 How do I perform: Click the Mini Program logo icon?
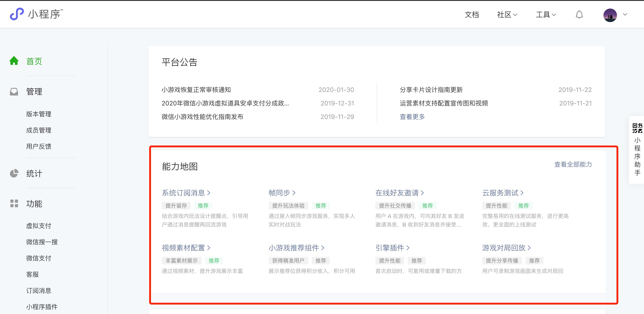coord(17,14)
